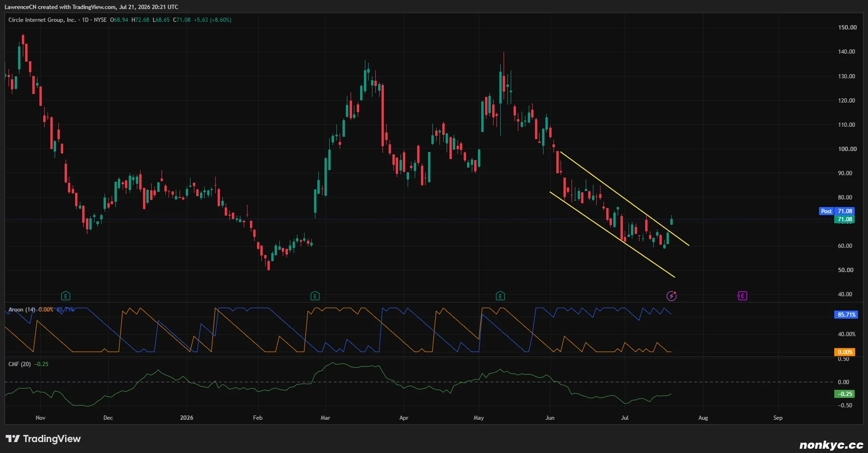Select the lower yellow channel trendline
This screenshot has width=868, height=453.
click(x=612, y=235)
